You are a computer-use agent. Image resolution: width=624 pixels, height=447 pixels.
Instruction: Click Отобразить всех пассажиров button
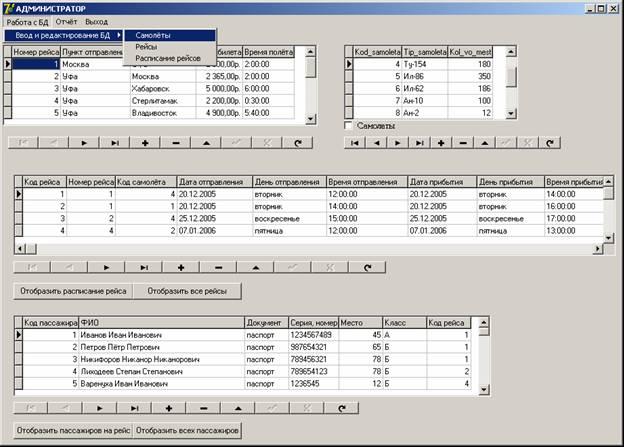point(189,430)
